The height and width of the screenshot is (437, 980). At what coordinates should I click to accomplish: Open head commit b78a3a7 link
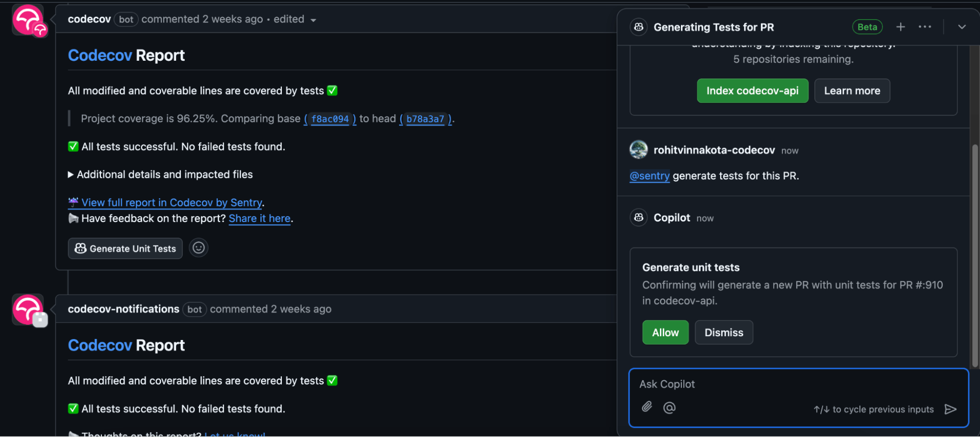(425, 119)
